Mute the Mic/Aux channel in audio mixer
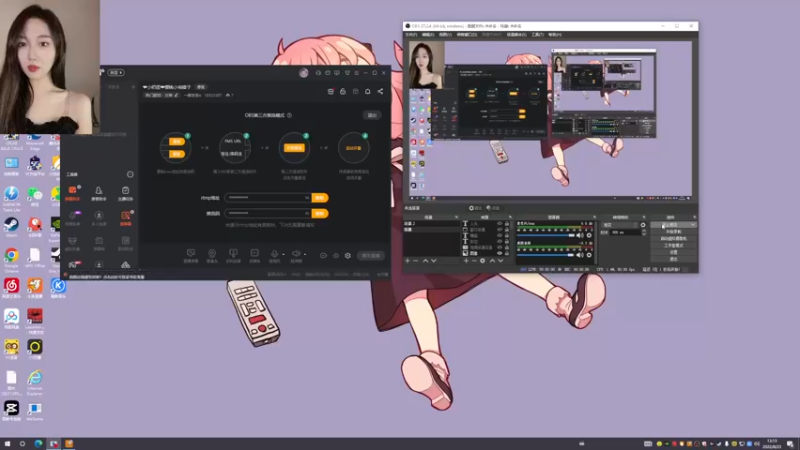This screenshot has height=450, width=800. (580, 235)
